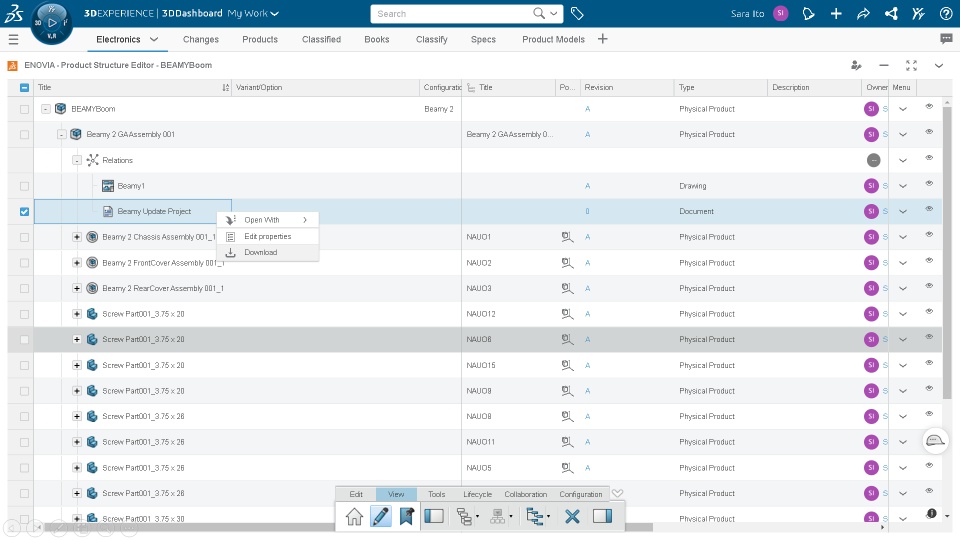Screen dimensions: 960x540
Task: Open the Lifecycle action bar tab
Action: (x=478, y=494)
